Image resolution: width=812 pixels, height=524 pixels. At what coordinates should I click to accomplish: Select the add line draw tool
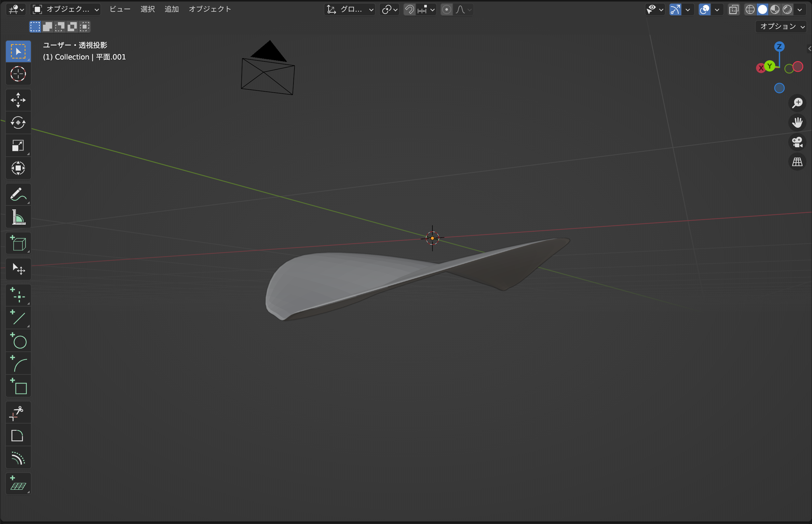[x=18, y=318]
